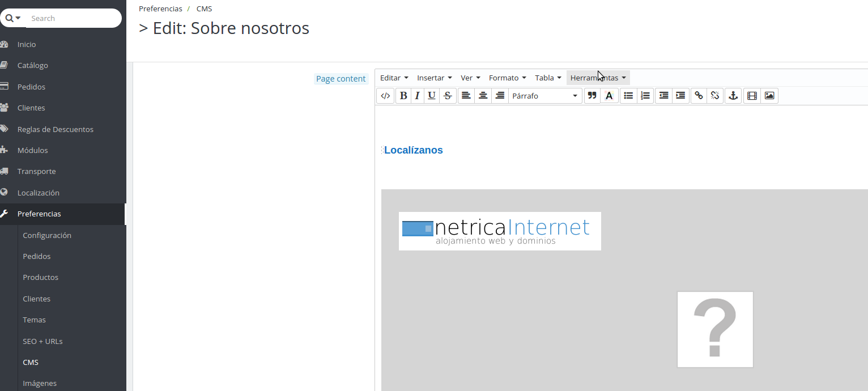Center align the text

coord(483,96)
